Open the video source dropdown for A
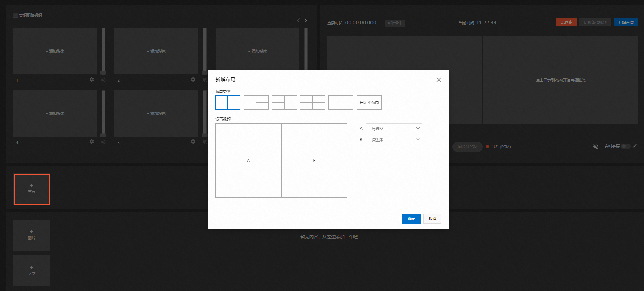 pos(394,129)
